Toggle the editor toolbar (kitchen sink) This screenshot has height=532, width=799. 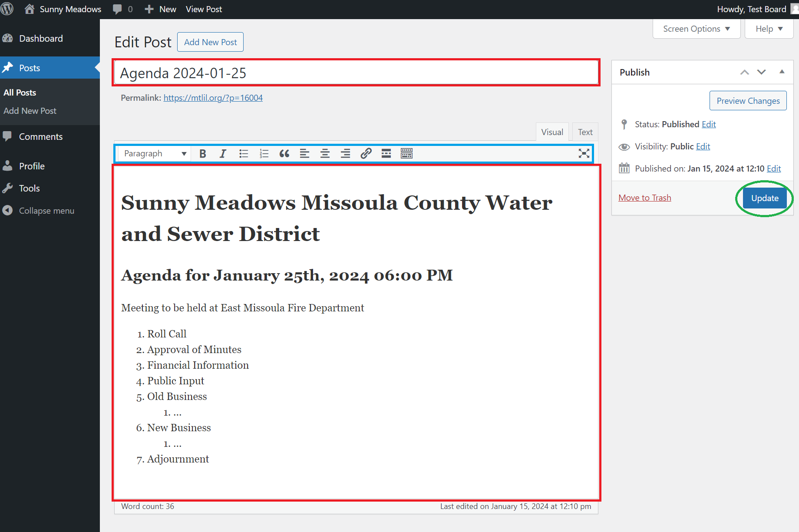406,153
